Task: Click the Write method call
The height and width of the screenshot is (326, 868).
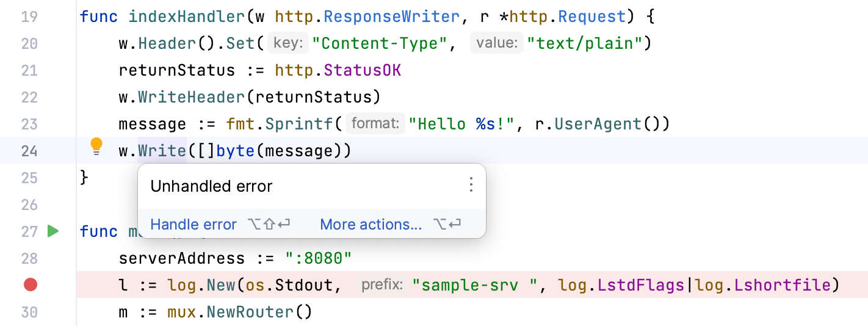Action: [162, 151]
